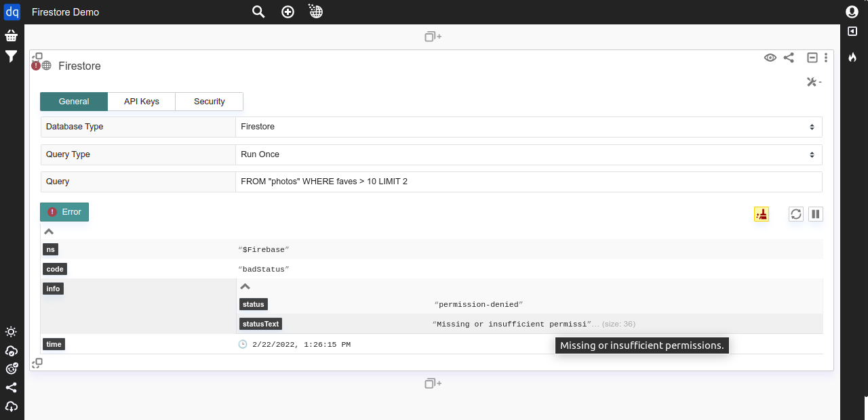The image size is (868, 420).
Task: Open the basket icon in left sidebar
Action: (12, 36)
